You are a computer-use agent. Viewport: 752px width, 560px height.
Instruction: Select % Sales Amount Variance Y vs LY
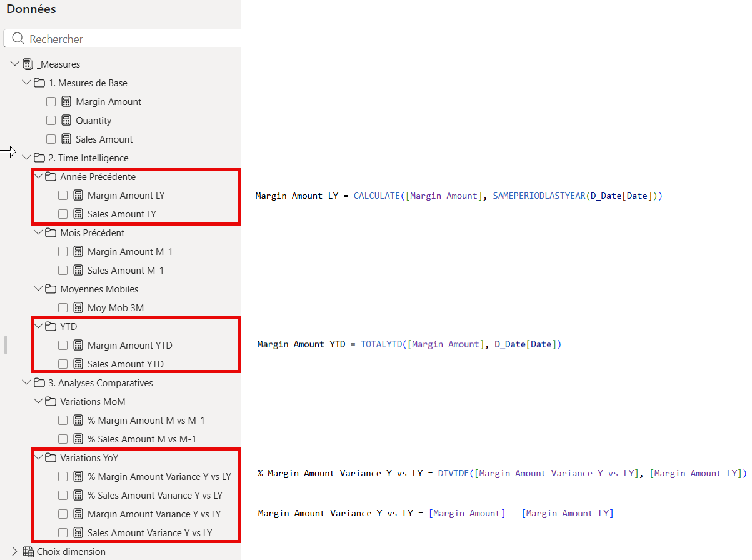tap(155, 496)
